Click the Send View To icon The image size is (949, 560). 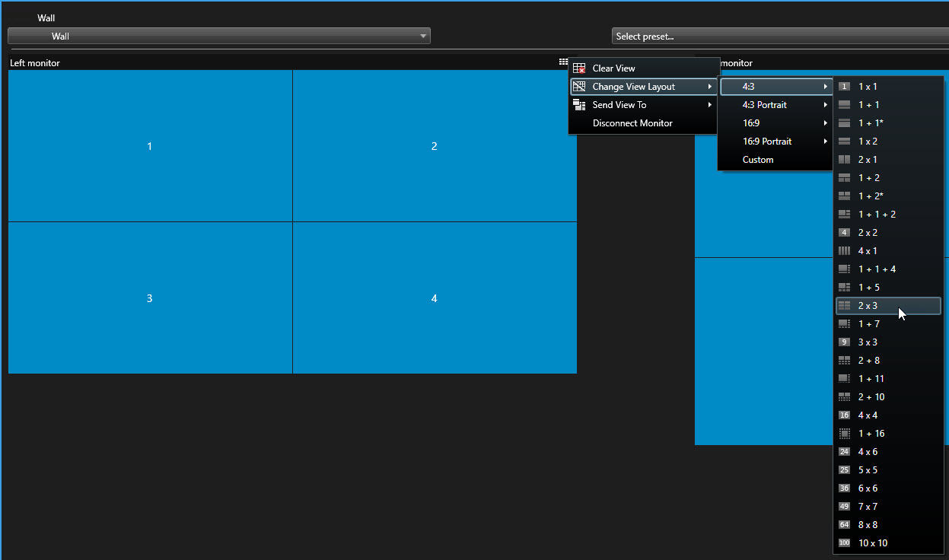coord(579,105)
